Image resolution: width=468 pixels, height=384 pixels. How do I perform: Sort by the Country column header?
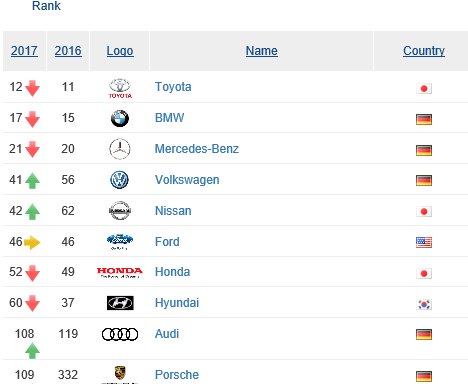(x=424, y=51)
